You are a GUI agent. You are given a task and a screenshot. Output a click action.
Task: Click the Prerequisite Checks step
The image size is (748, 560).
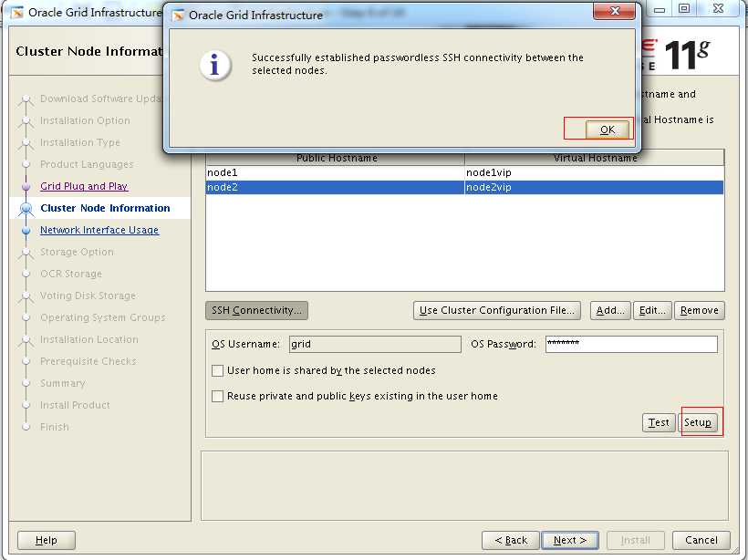(x=88, y=361)
